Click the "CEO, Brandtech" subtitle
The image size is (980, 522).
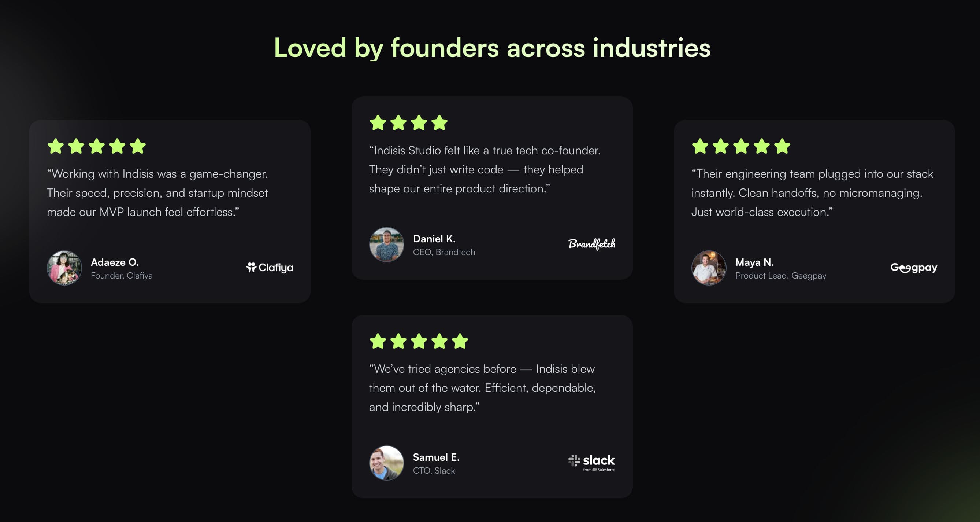click(444, 252)
